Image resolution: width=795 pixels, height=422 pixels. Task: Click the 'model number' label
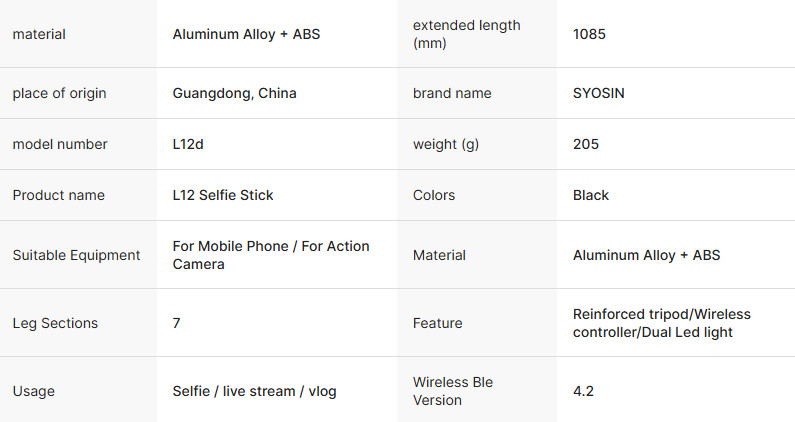tap(60, 144)
